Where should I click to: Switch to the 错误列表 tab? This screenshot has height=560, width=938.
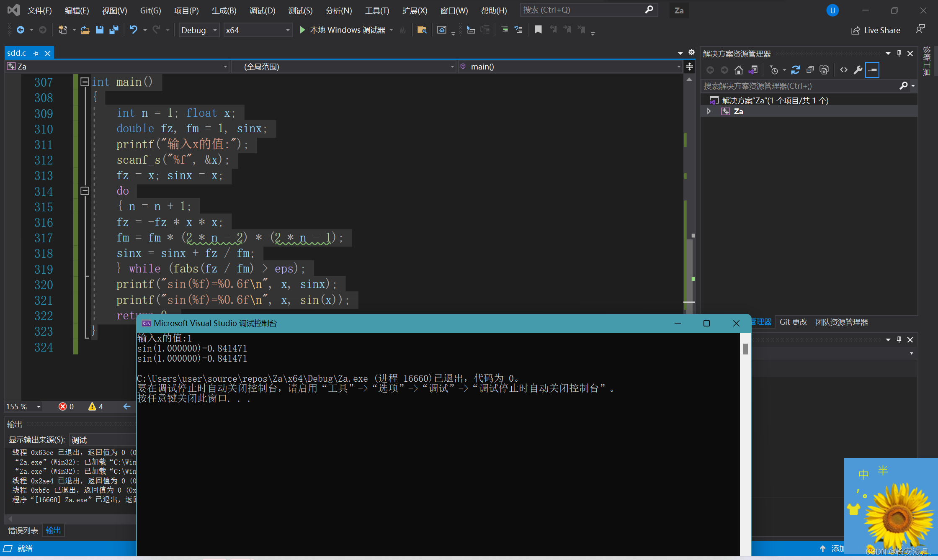tap(23, 530)
